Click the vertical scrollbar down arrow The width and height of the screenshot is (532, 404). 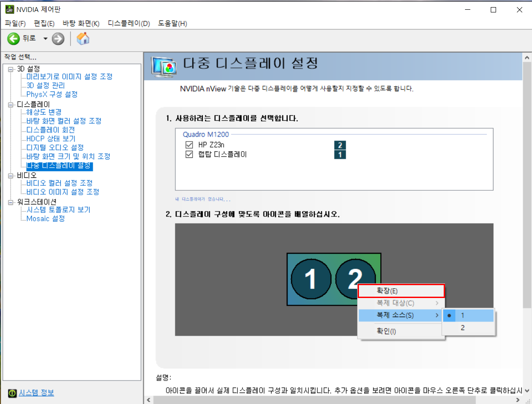click(x=527, y=391)
